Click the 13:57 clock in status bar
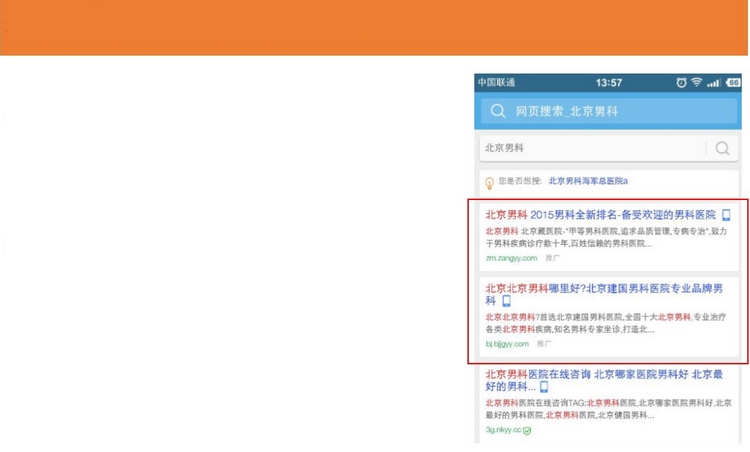Viewport: 750px width, 452px height. (x=608, y=83)
